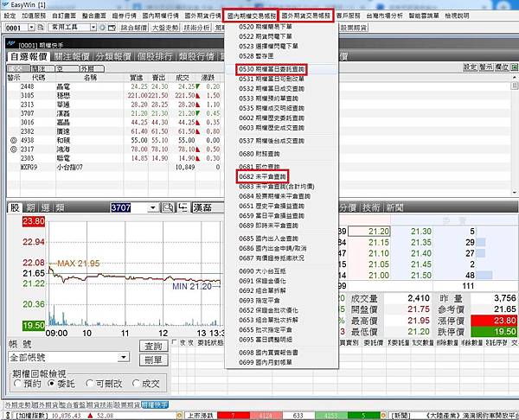Click the 大盤走勢 toolbar button
The height and width of the screenshot is (420, 519).
tap(165, 28)
